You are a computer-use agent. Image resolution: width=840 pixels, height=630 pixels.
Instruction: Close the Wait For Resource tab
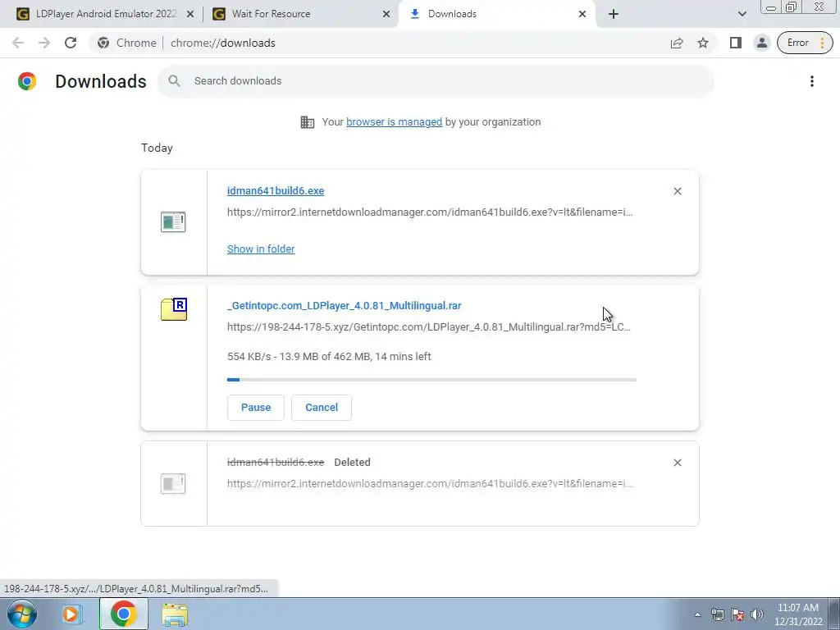[x=386, y=15]
